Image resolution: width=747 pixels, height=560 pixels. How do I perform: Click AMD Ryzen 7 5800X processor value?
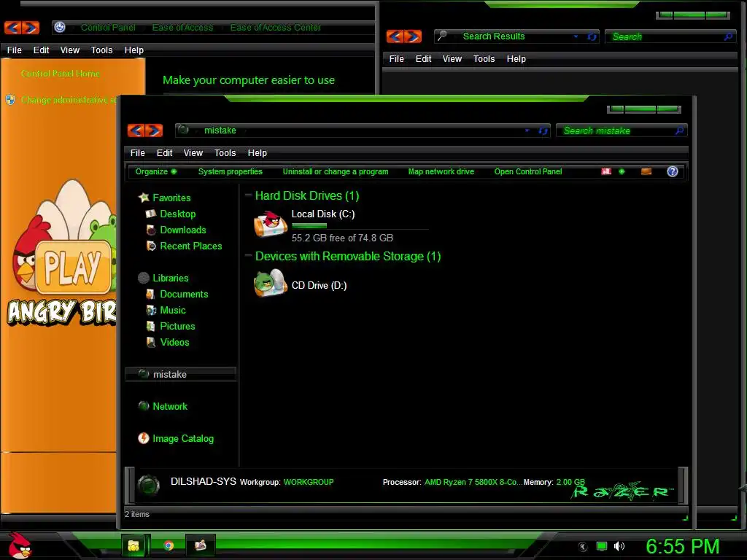[x=473, y=482]
